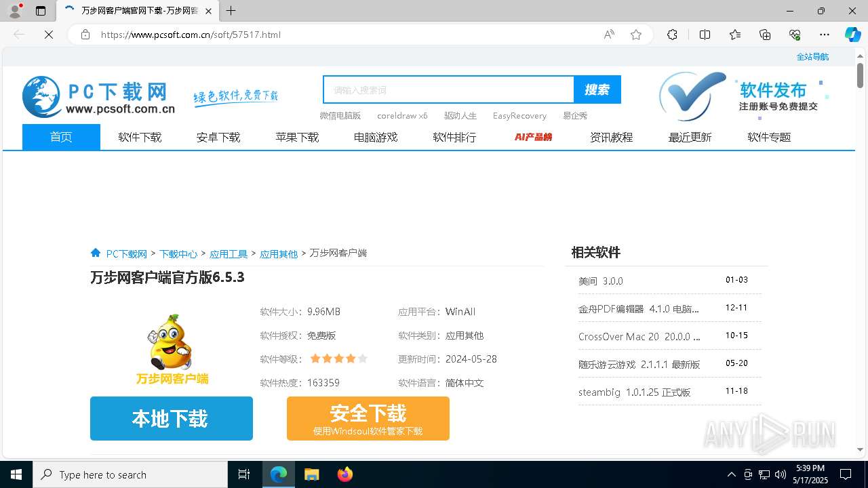Image resolution: width=868 pixels, height=488 pixels.
Task: Click the 应用其他 software category value
Action: coord(465,335)
